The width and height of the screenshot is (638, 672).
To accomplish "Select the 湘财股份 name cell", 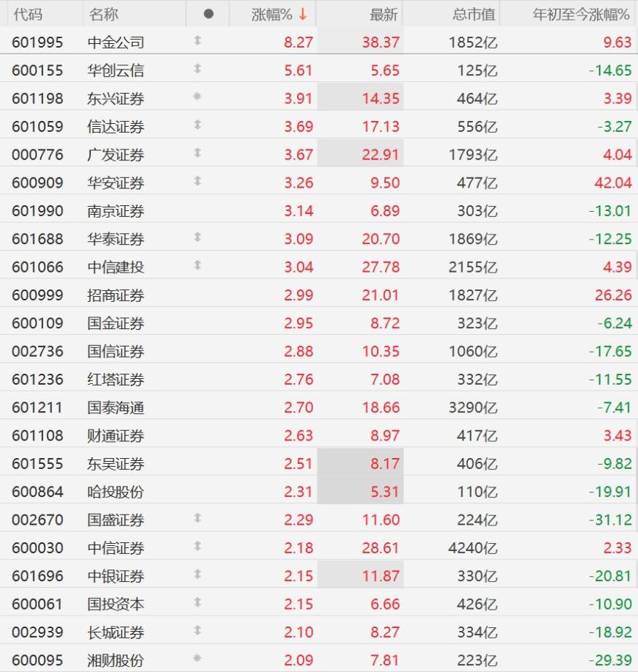I will (x=116, y=660).
